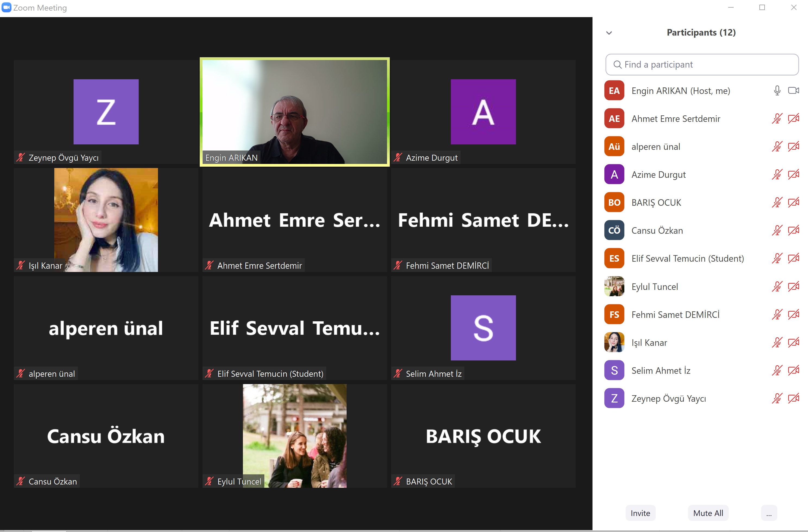808x532 pixels.
Task: Select Zeynep Övgü Yaycı video tile
Action: (x=106, y=112)
